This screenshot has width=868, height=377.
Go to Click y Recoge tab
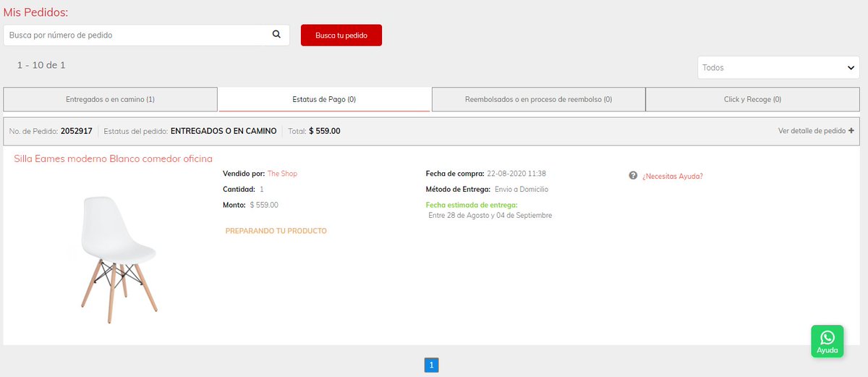click(752, 99)
